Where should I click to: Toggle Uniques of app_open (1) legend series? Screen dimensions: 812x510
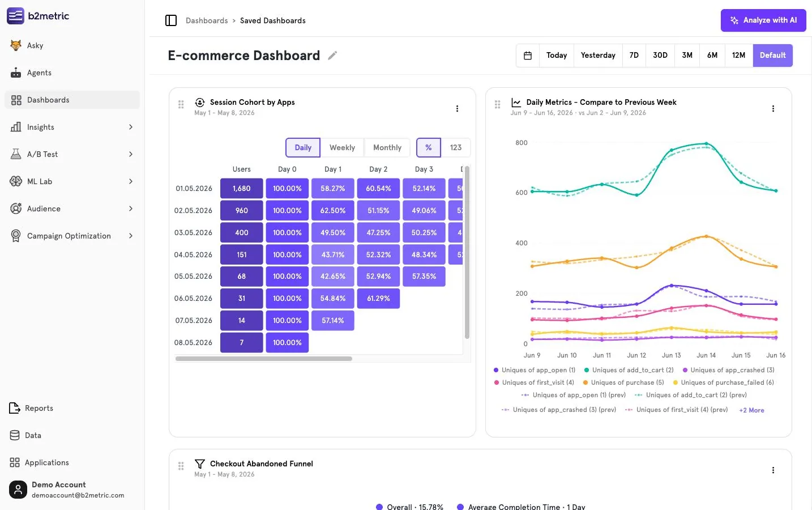click(535, 370)
